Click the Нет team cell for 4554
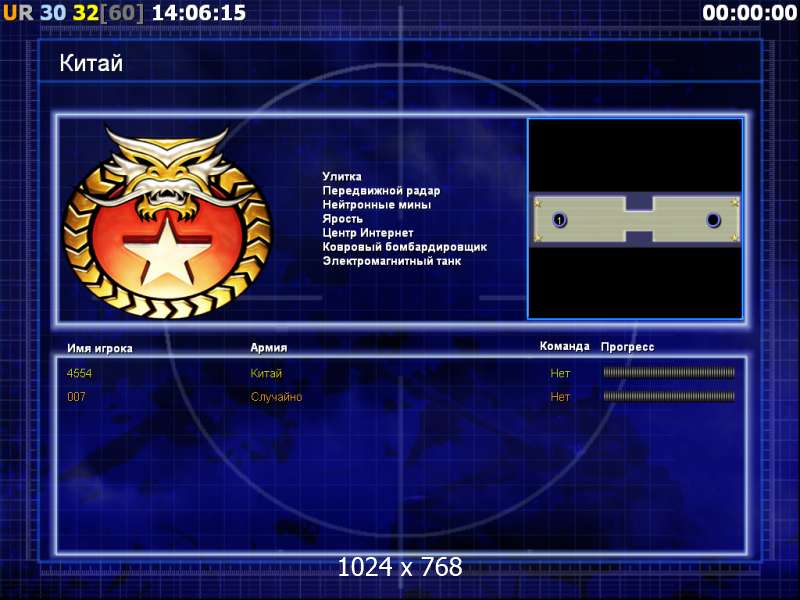The height and width of the screenshot is (600, 800). coord(560,373)
